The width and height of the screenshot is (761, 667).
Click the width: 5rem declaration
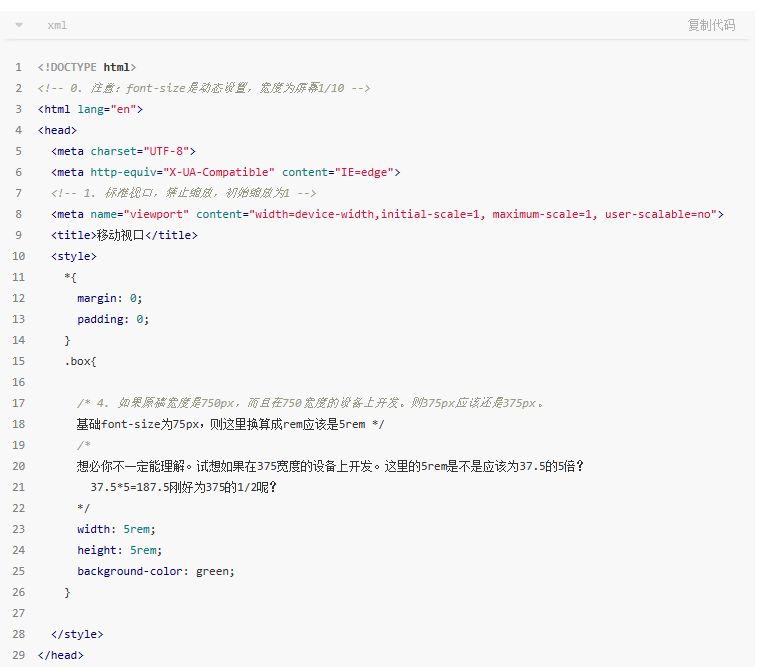point(116,529)
